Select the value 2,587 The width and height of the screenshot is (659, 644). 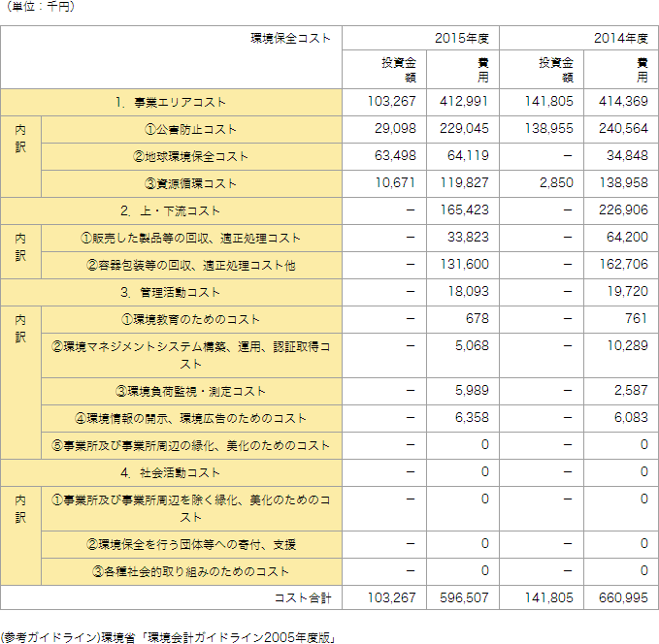click(631, 390)
